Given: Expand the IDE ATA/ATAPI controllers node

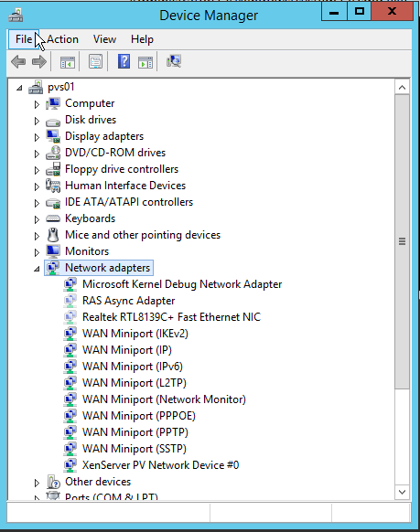Looking at the screenshot, I should (37, 203).
